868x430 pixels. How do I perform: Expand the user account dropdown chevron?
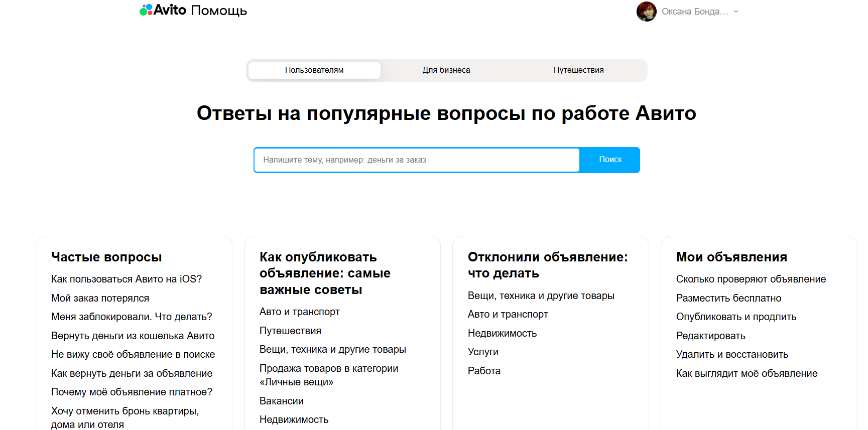[736, 12]
